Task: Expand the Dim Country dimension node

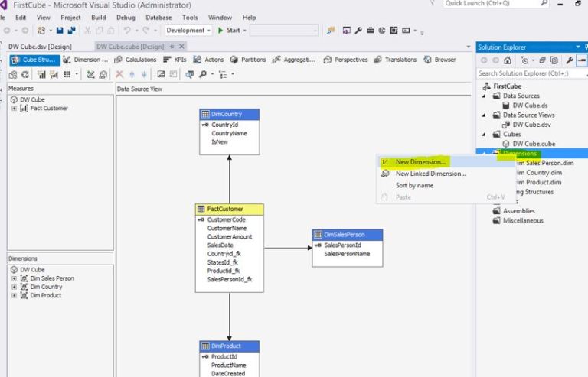Action: click(x=14, y=287)
